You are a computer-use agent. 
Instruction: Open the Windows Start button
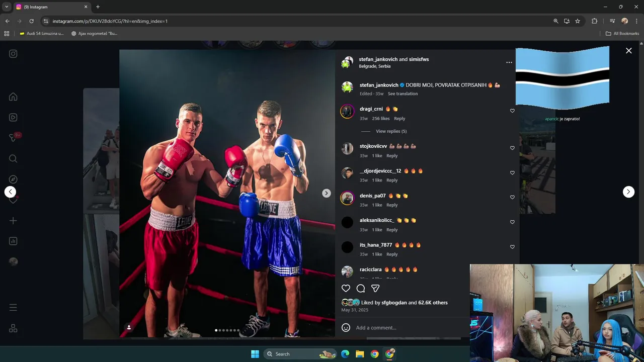[255, 354]
